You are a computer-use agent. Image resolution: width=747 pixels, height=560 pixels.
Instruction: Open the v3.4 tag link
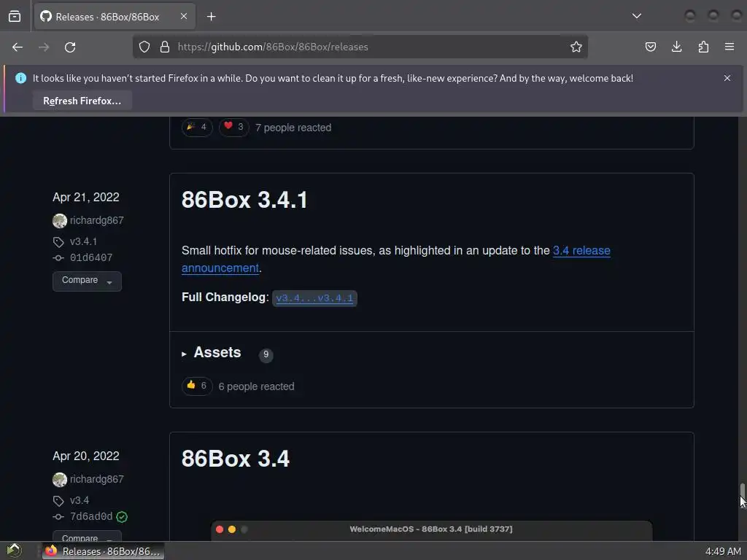coord(80,500)
